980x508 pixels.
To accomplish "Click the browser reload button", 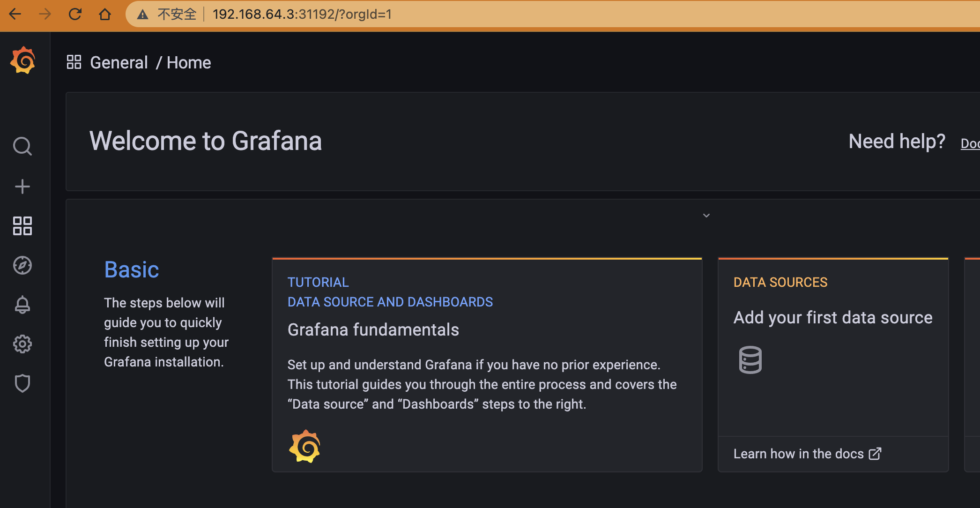I will (x=75, y=15).
